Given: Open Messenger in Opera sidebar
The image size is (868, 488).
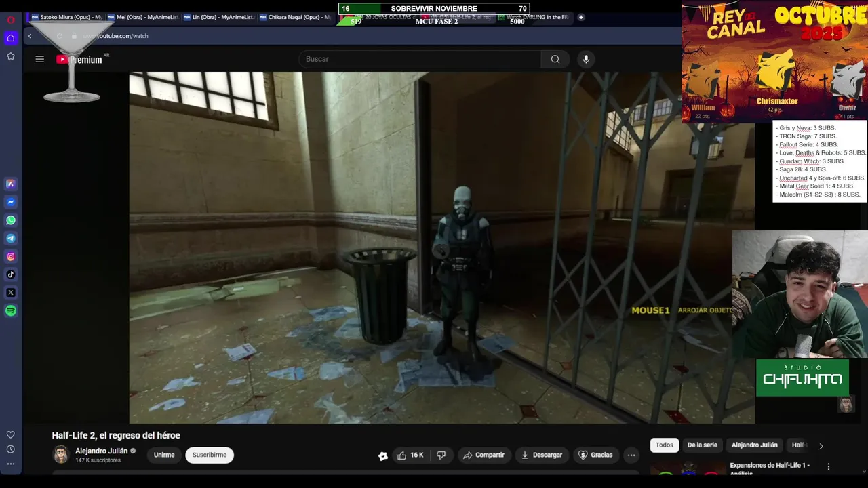Looking at the screenshot, I should 11,202.
